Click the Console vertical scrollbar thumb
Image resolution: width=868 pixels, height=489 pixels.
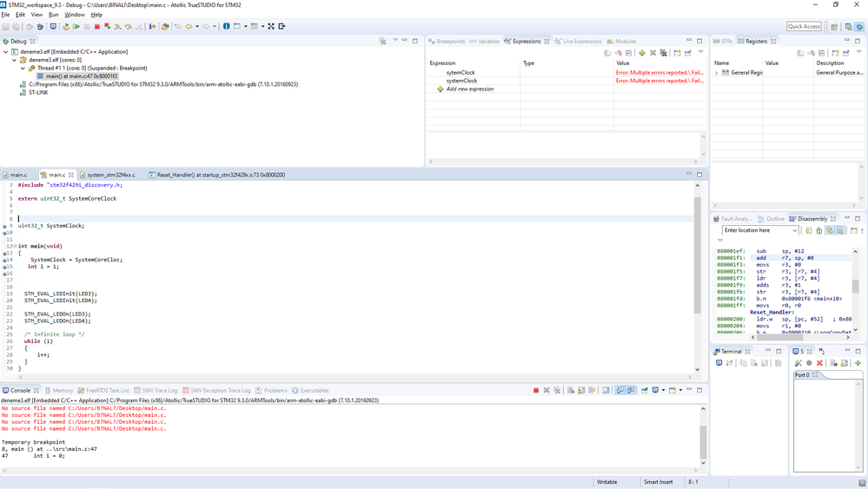coord(704,443)
